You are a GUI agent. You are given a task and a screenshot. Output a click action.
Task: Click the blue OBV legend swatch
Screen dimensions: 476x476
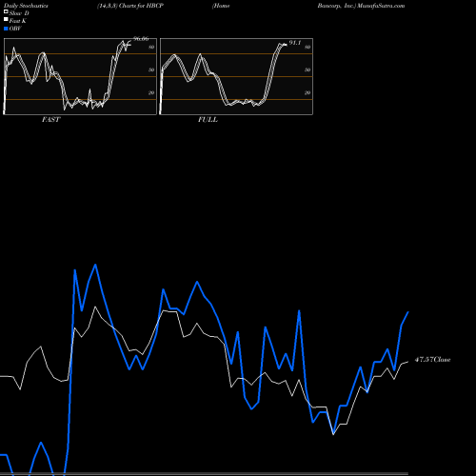coord(6,29)
